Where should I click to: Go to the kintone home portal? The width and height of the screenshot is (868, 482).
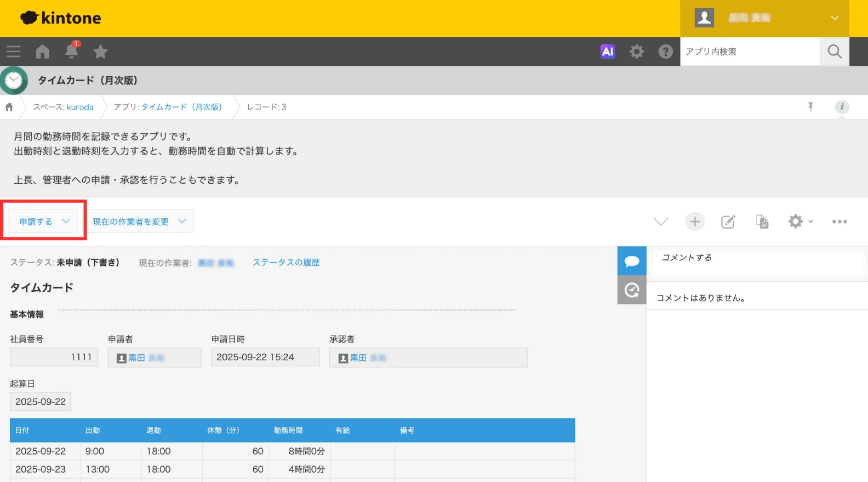tap(43, 52)
